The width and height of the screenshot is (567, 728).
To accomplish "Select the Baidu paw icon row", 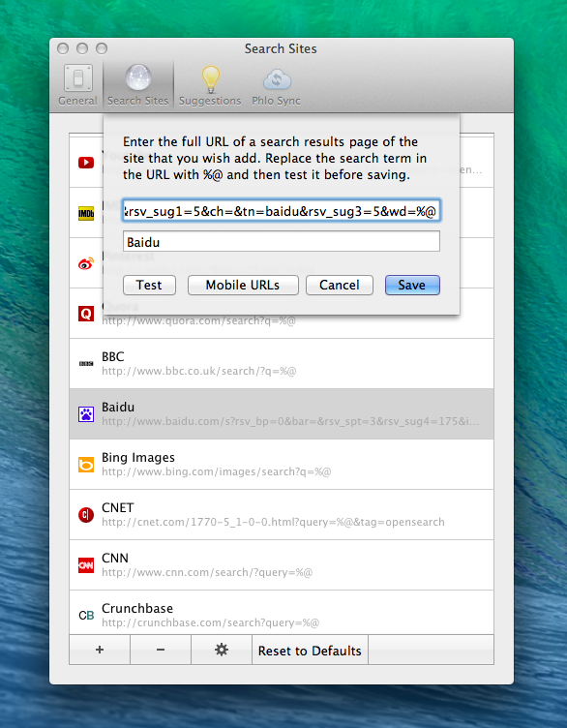I will pyautogui.click(x=282, y=413).
